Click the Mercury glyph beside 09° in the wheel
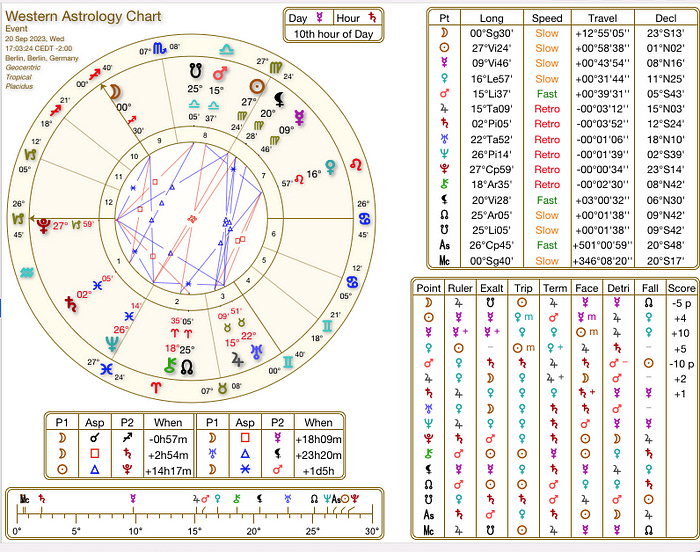This screenshot has height=552, width=700. pos(299,117)
